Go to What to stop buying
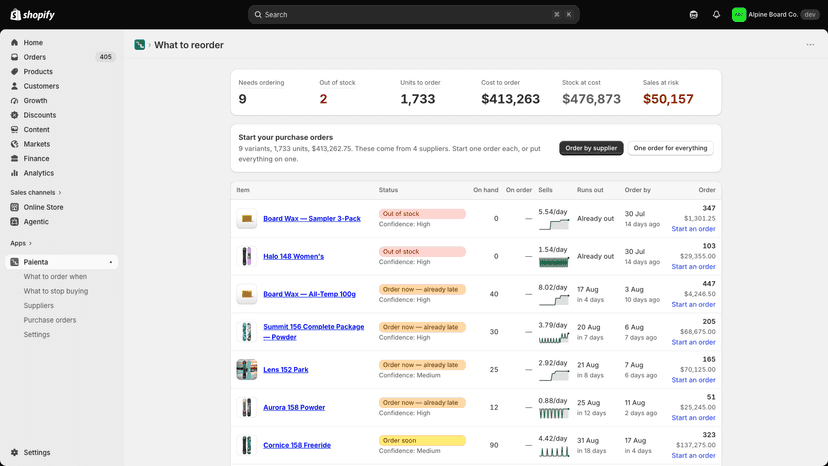 [55, 291]
